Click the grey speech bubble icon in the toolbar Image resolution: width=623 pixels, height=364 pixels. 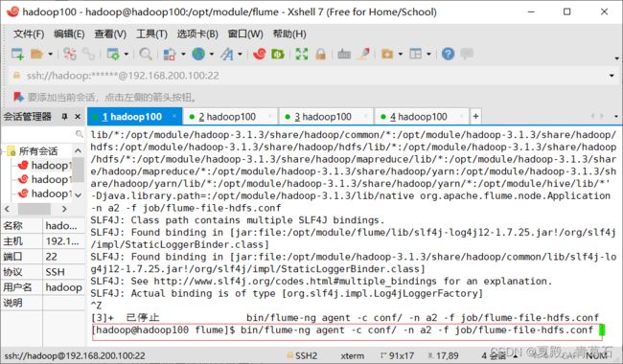(467, 54)
